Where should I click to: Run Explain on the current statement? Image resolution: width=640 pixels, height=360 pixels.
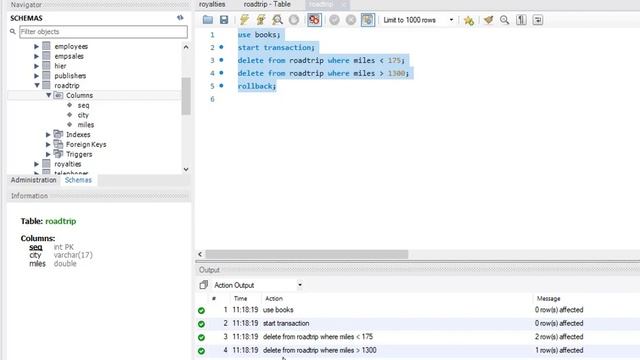278,20
